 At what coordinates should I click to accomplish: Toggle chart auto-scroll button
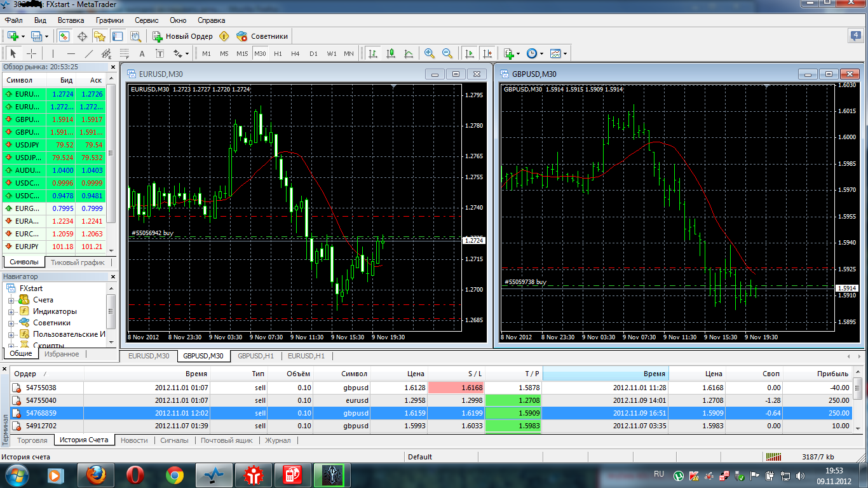tap(470, 53)
